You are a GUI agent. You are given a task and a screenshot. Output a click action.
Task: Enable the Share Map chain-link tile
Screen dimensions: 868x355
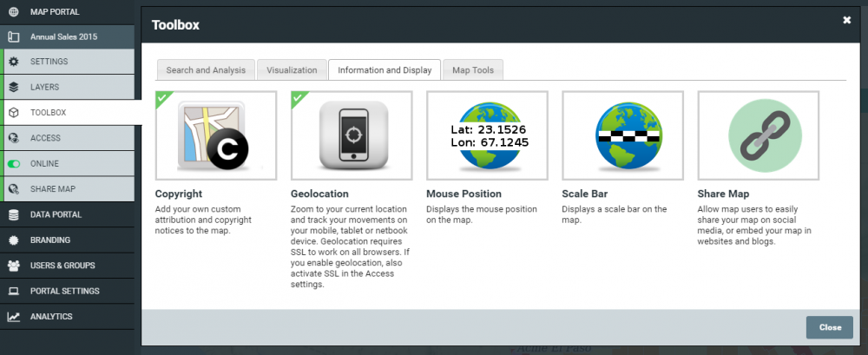[x=759, y=135]
